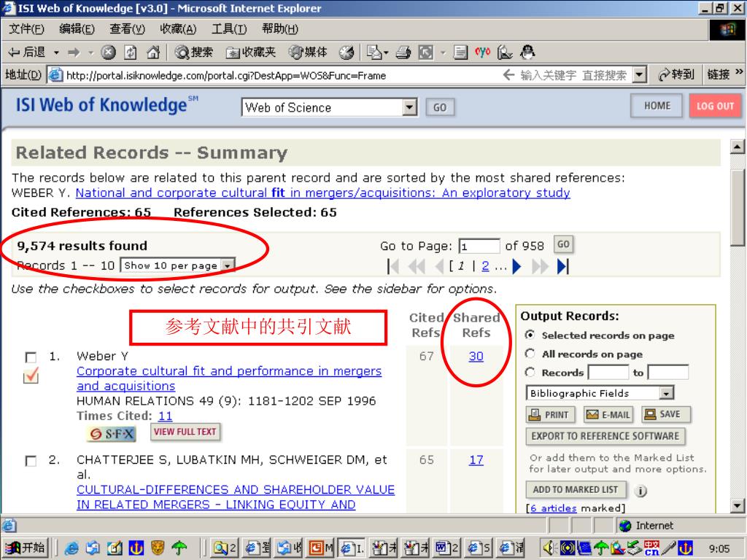Click the VIEW FULL TEXT button
The image size is (747, 560).
185,432
